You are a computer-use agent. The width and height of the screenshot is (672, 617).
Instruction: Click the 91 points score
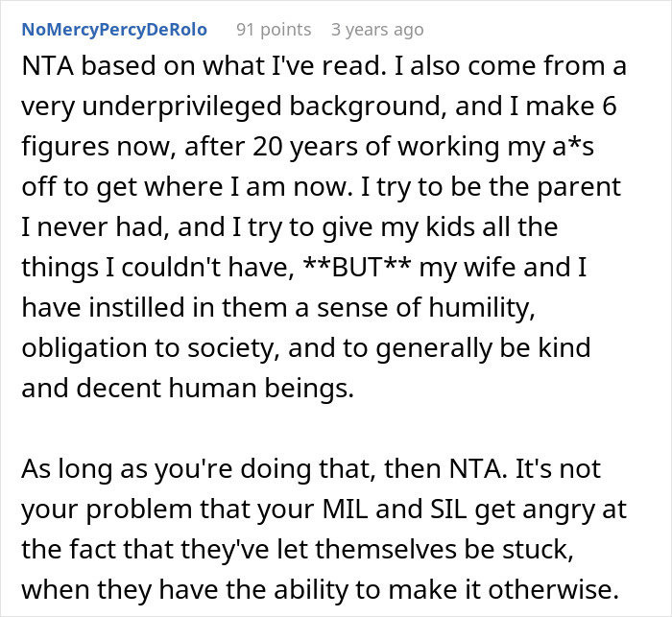click(274, 30)
